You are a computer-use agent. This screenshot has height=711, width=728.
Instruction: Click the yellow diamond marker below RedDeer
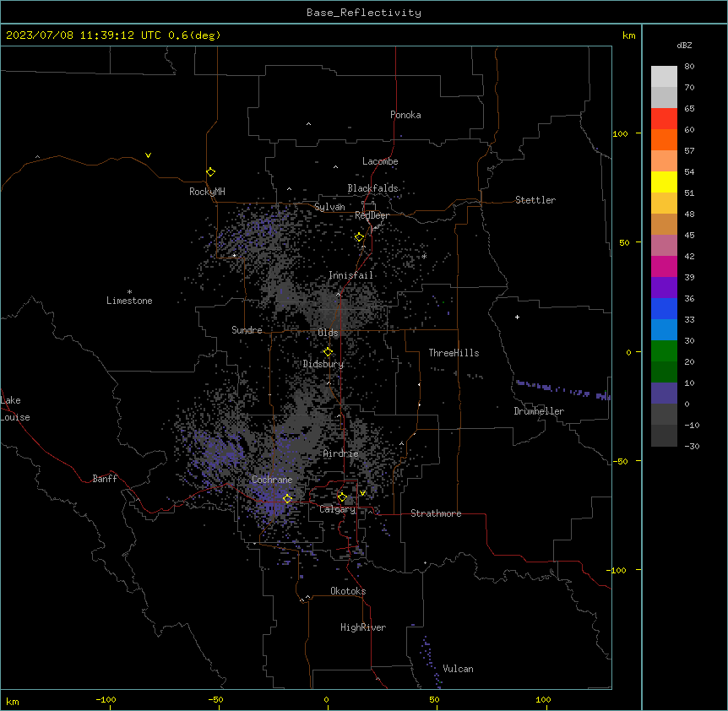pyautogui.click(x=360, y=237)
